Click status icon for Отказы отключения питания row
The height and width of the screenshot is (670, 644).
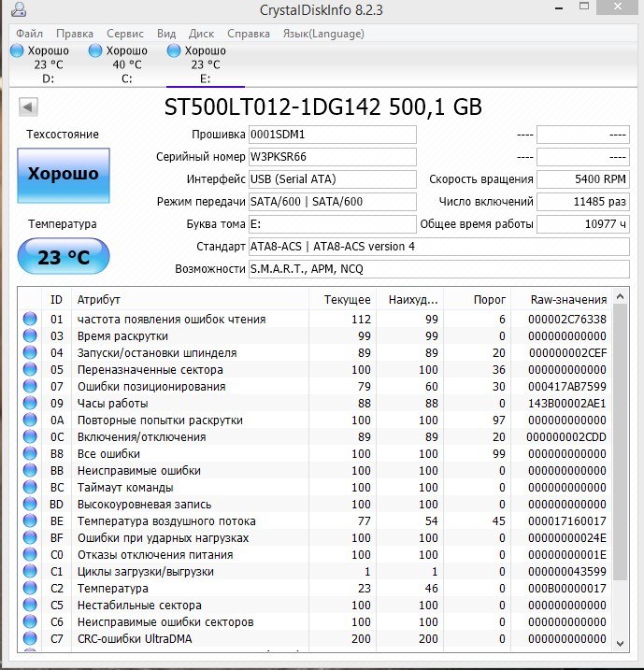tap(30, 554)
